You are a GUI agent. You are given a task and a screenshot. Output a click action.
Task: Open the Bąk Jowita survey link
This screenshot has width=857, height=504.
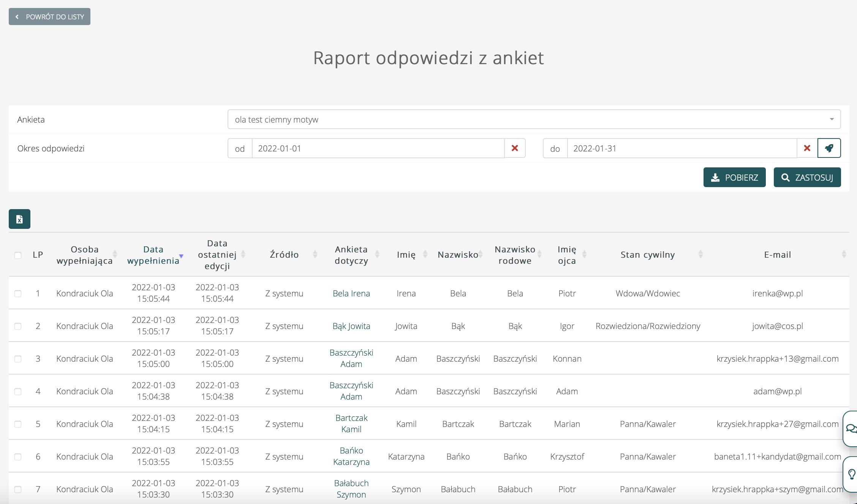point(351,326)
